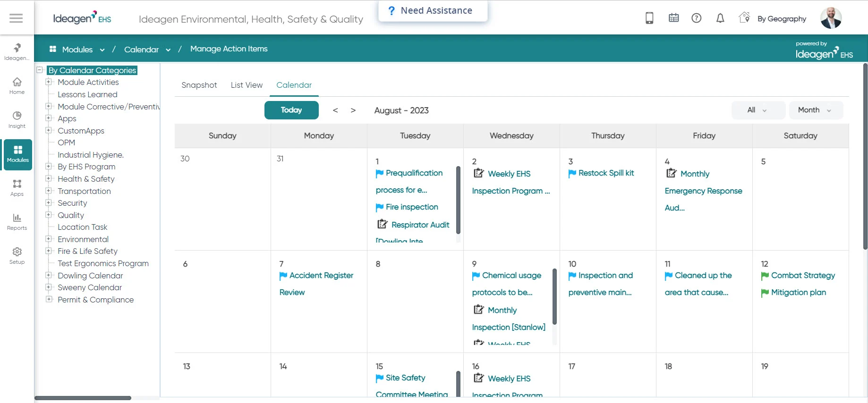Click the Need Assistance button
The width and height of the screenshot is (868, 403).
(433, 11)
